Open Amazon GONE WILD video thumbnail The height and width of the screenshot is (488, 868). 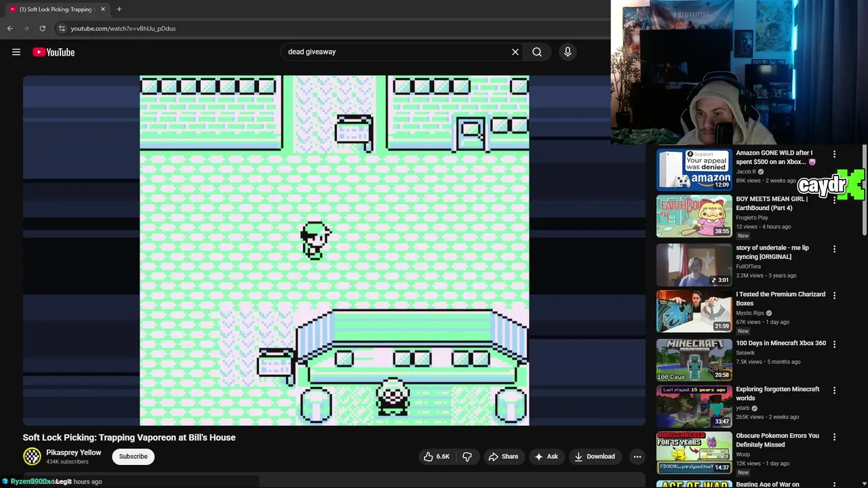(694, 169)
